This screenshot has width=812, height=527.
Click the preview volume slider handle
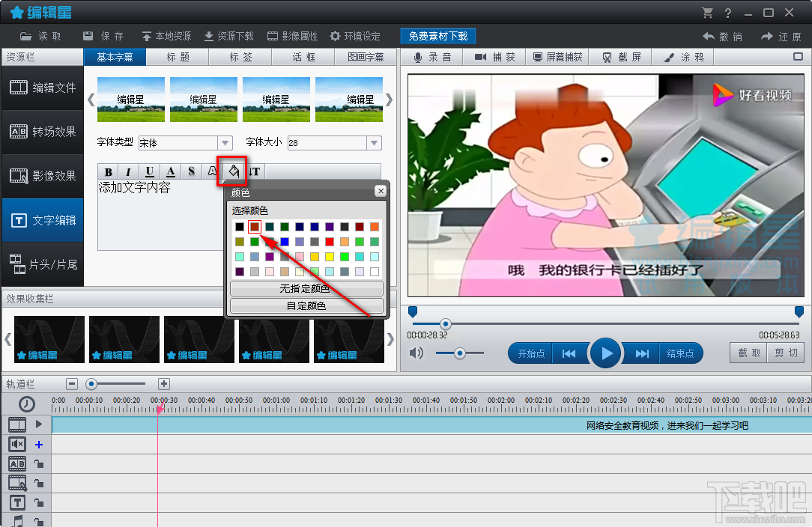pos(459,353)
